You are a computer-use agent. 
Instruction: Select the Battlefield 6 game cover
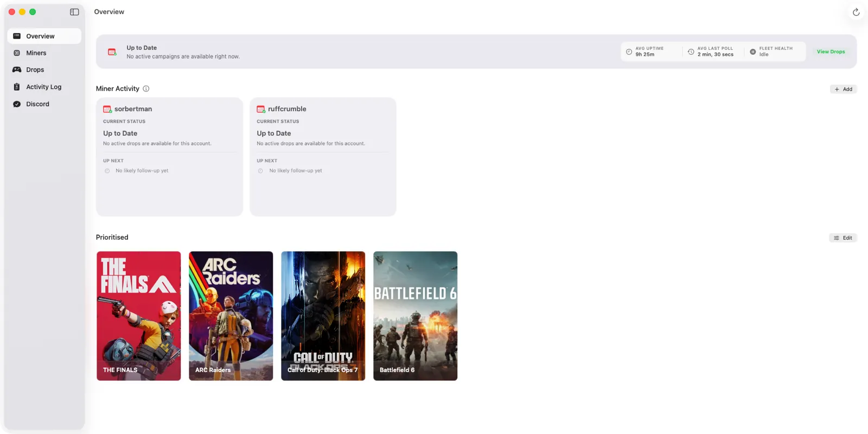(x=416, y=316)
